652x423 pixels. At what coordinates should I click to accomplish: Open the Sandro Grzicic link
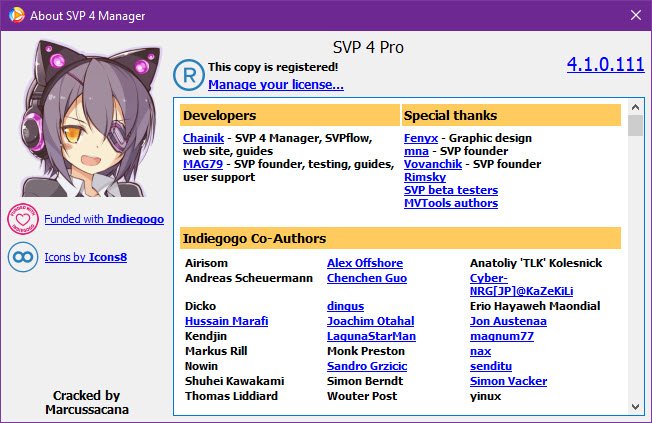point(367,366)
